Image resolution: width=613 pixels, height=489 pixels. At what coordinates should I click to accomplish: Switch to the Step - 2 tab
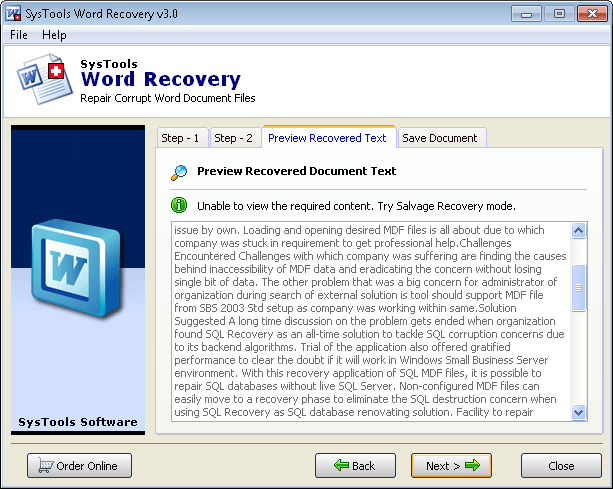click(x=234, y=138)
